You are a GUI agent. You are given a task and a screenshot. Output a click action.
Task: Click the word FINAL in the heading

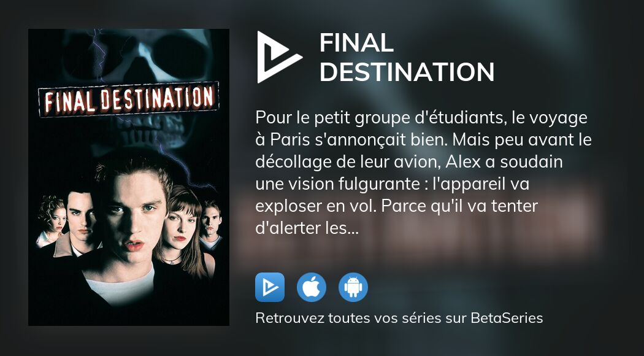[x=356, y=43]
